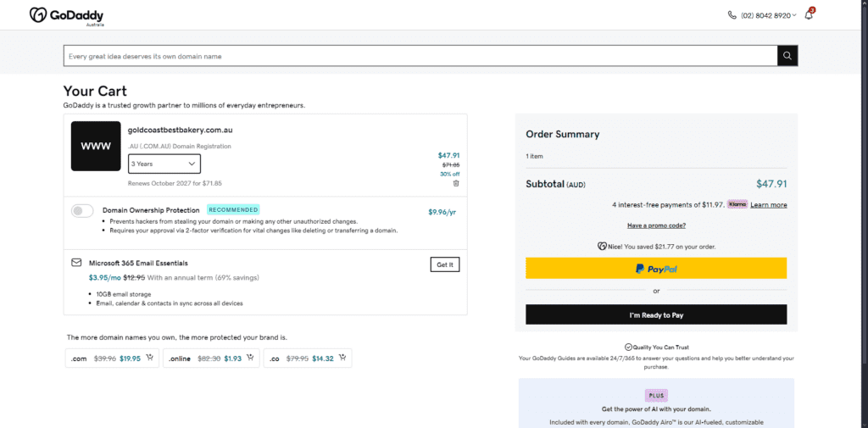Screen dimensions: 868x428
Task: Click the RECOMMENDED badge
Action: tap(233, 210)
